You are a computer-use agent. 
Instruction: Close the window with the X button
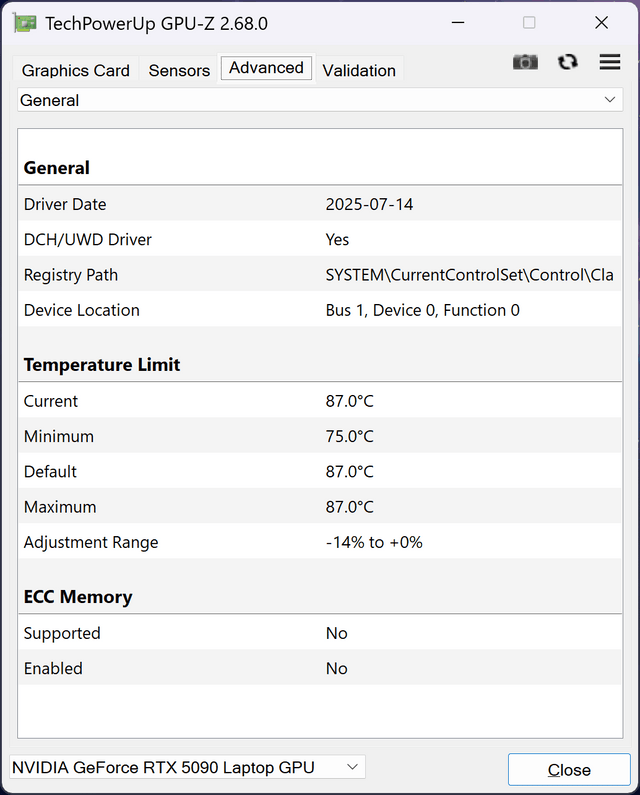[601, 23]
